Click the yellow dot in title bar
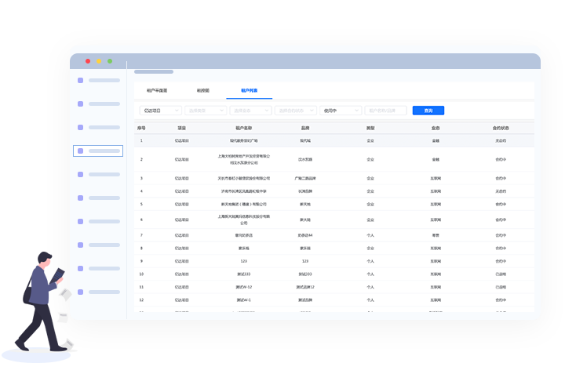565x392 pixels. pyautogui.click(x=99, y=61)
